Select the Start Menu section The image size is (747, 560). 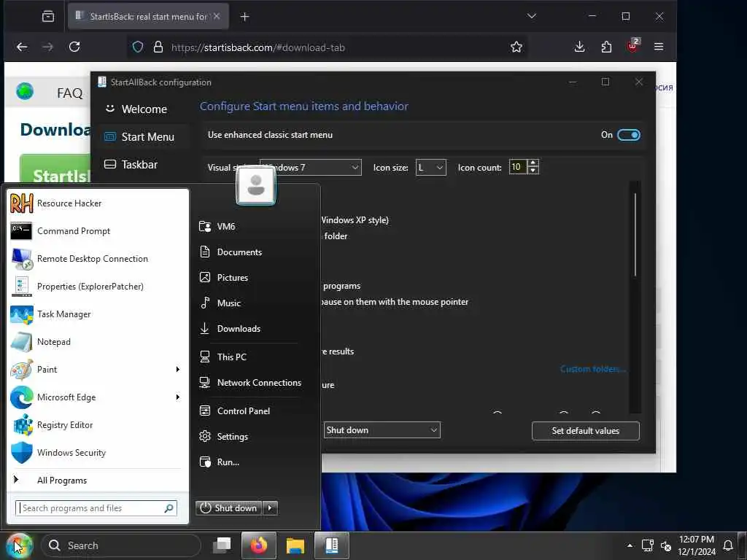[x=144, y=136]
